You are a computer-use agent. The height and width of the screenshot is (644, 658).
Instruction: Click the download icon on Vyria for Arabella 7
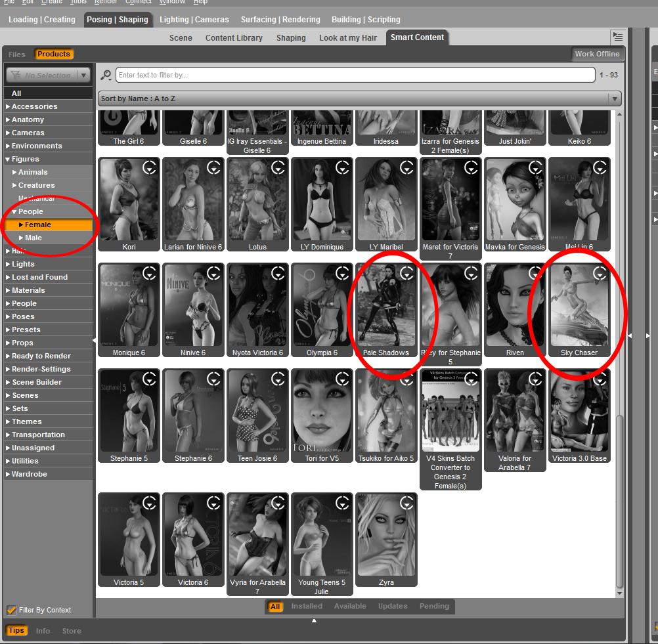(x=278, y=503)
